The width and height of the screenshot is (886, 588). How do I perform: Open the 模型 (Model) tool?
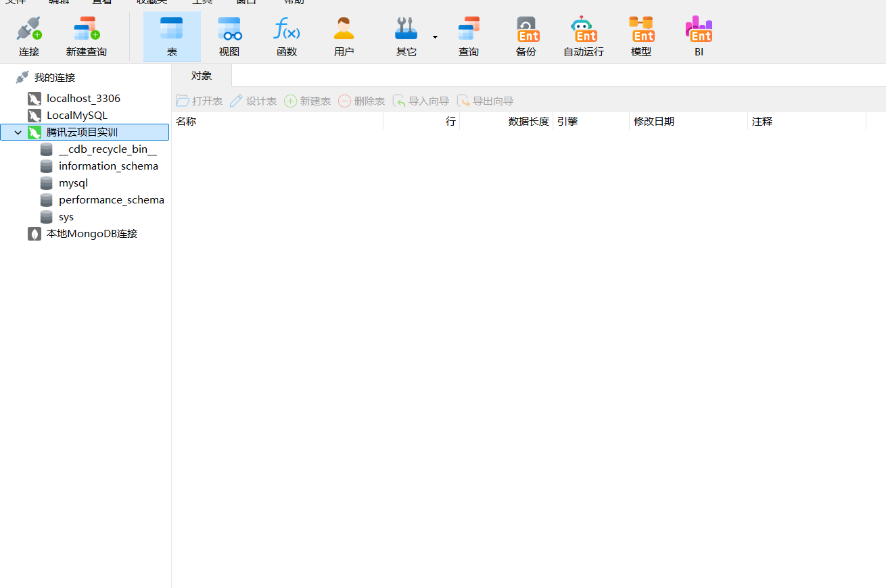click(640, 35)
